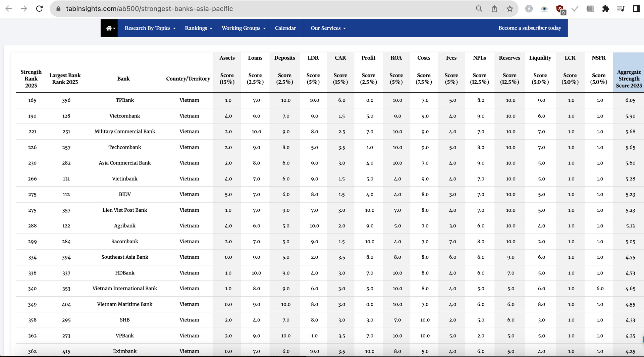Screen dimensions: 644x357
Task: Select the Agribank row name
Action: tap(125, 225)
